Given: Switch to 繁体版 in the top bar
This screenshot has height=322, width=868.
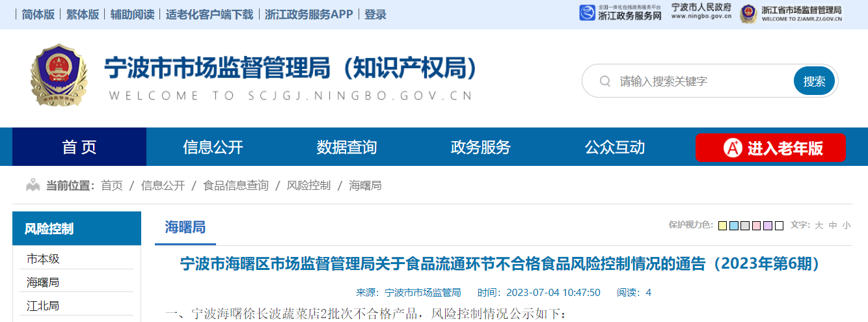Looking at the screenshot, I should click(x=83, y=14).
